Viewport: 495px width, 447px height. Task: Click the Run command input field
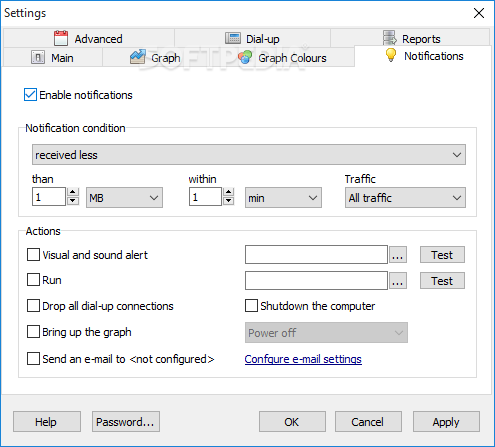[x=316, y=280]
